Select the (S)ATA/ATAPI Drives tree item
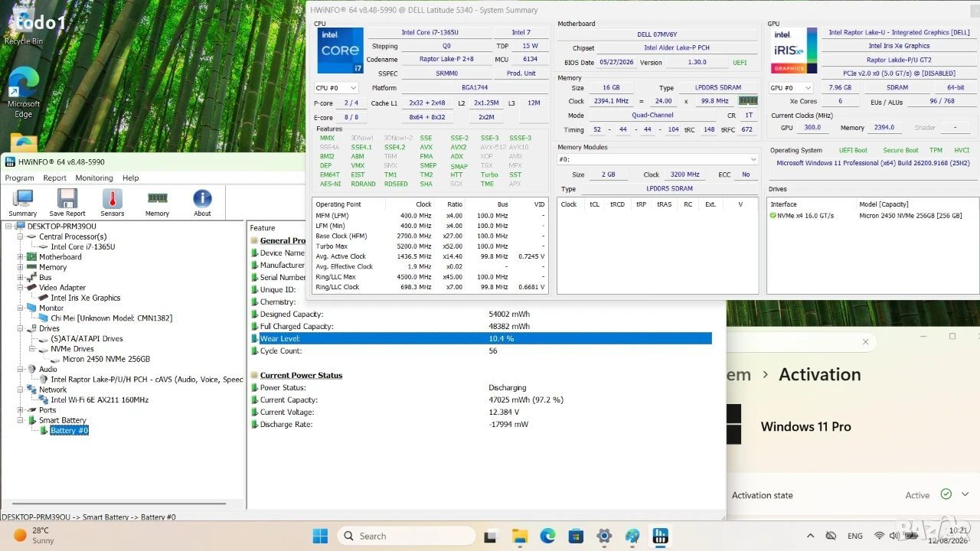This screenshot has height=551, width=980. pyautogui.click(x=87, y=338)
